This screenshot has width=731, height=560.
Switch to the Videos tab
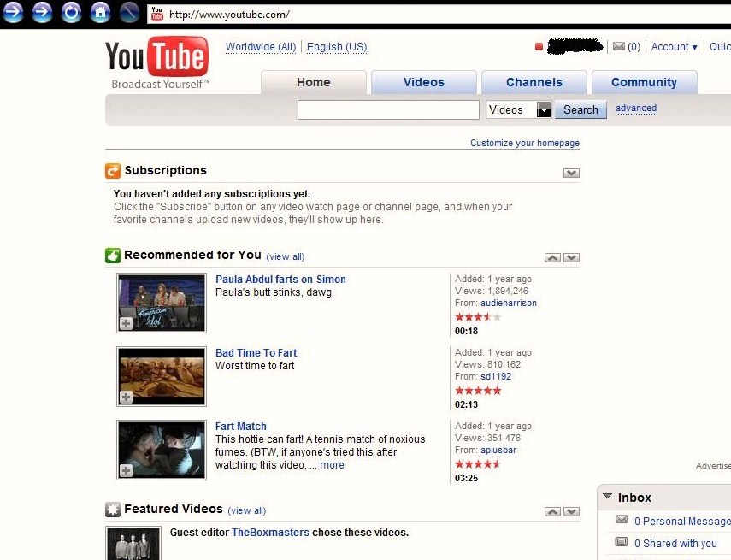pos(424,83)
